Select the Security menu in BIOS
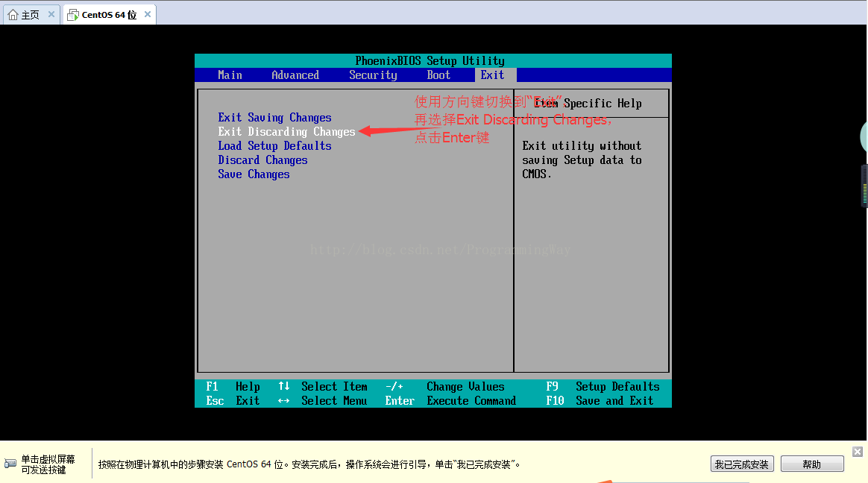The height and width of the screenshot is (483, 868). pyautogui.click(x=373, y=75)
